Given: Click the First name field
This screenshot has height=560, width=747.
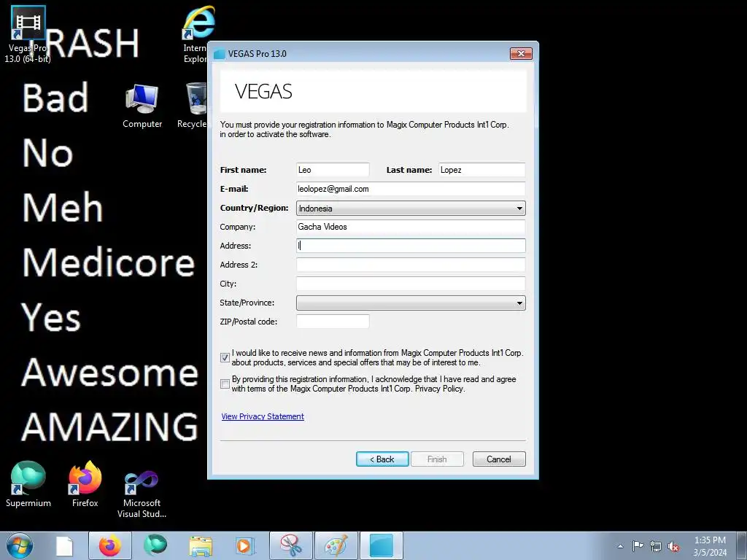Looking at the screenshot, I should point(333,170).
